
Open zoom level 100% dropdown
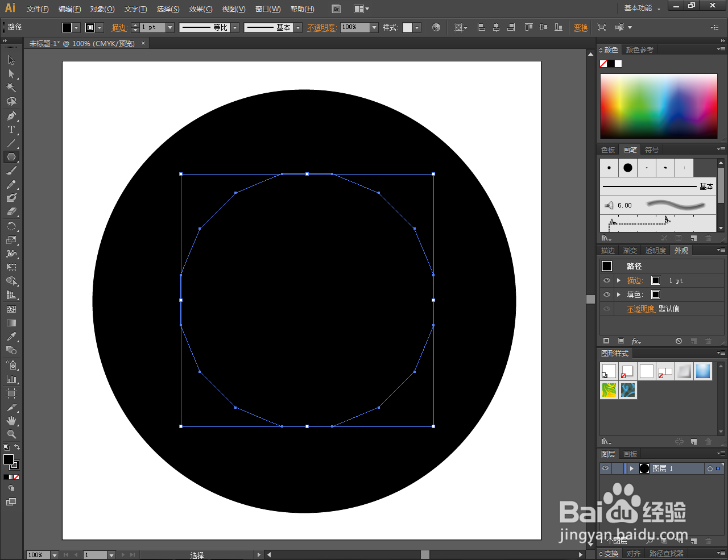click(x=55, y=555)
